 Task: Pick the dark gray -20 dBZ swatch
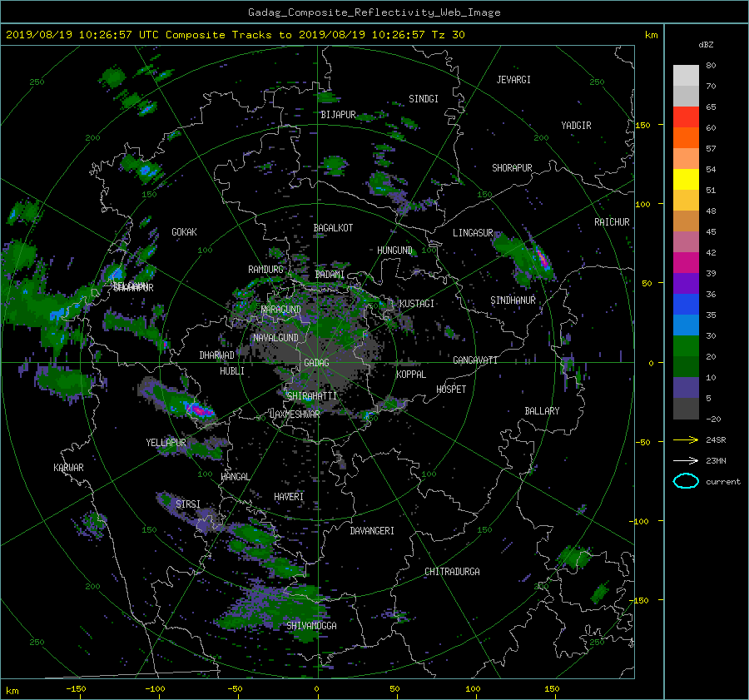pos(686,408)
